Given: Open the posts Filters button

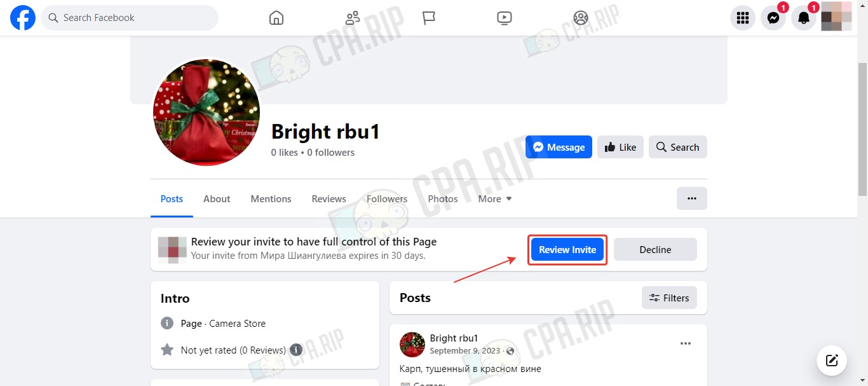Looking at the screenshot, I should pyautogui.click(x=669, y=298).
